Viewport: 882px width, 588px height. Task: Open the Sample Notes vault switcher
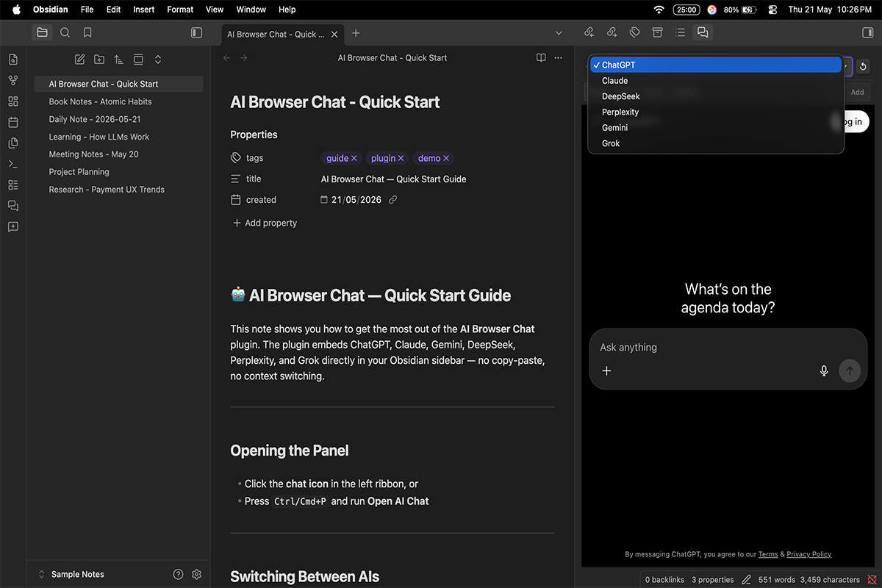point(71,574)
